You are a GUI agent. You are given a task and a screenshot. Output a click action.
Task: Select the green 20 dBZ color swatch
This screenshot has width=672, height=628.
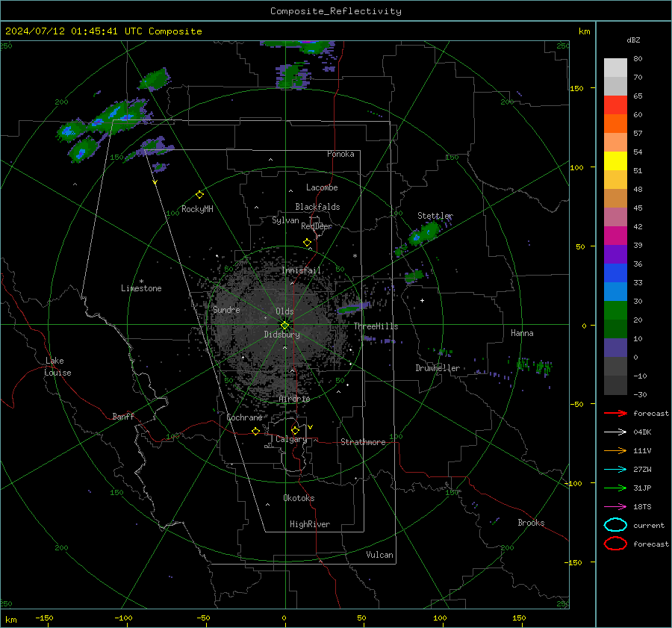coord(615,310)
